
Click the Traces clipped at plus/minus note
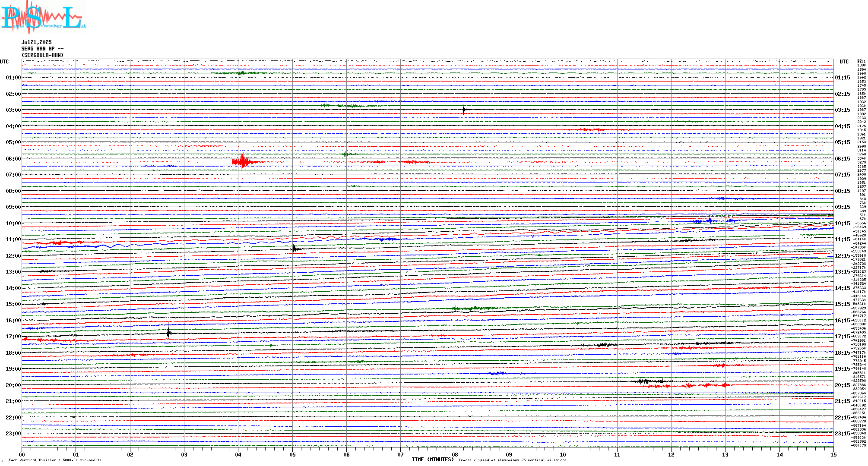point(512,460)
